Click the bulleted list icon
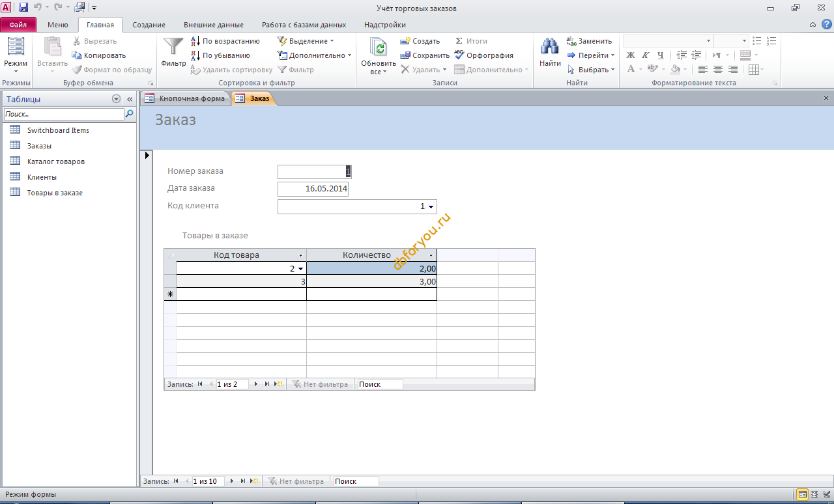The width and height of the screenshot is (834, 504). 756,41
